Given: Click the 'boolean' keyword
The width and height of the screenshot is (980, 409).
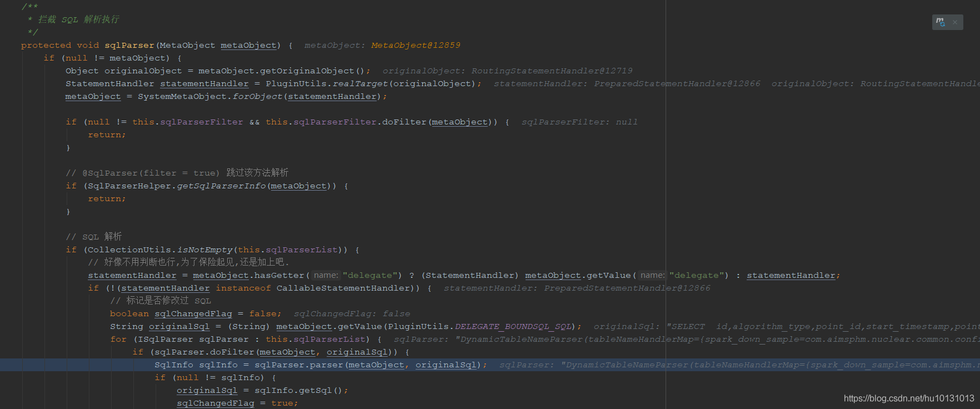Looking at the screenshot, I should pos(129,314).
